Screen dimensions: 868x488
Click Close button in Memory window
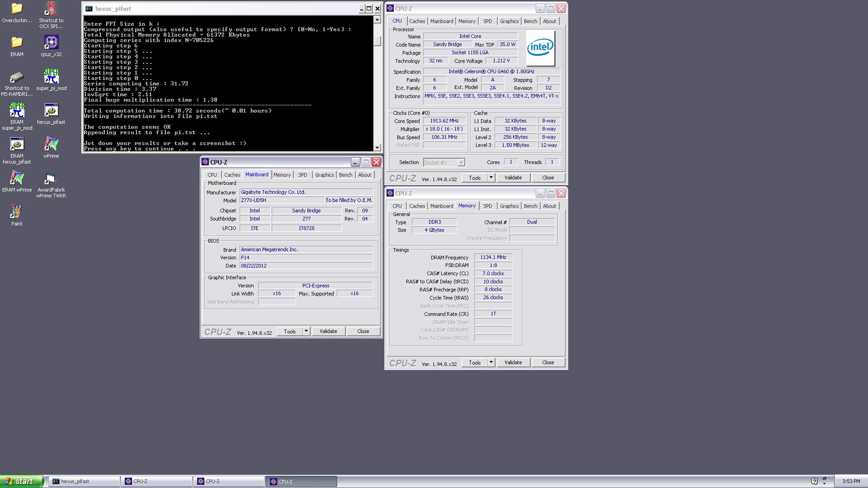[548, 362]
